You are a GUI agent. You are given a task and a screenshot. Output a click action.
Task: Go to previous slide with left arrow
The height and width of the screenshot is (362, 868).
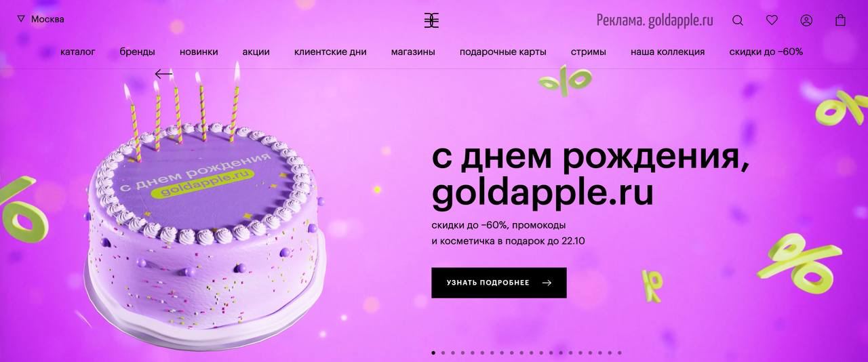[x=163, y=74]
